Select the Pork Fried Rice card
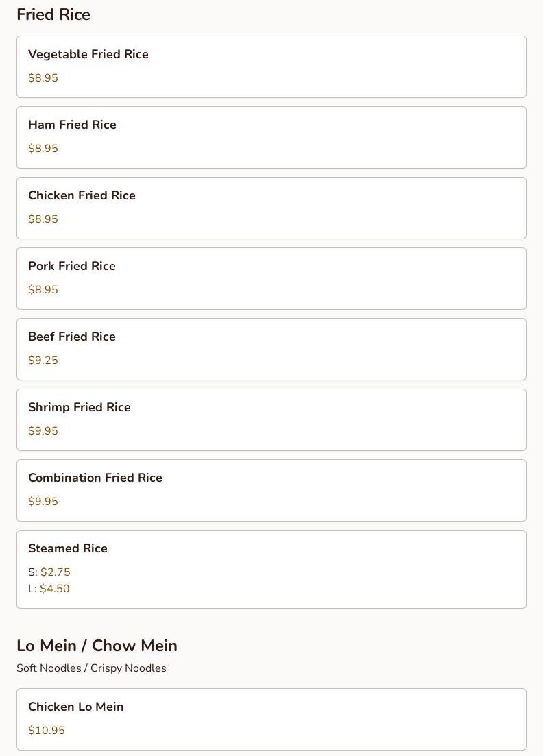The width and height of the screenshot is (543, 756). 271,279
